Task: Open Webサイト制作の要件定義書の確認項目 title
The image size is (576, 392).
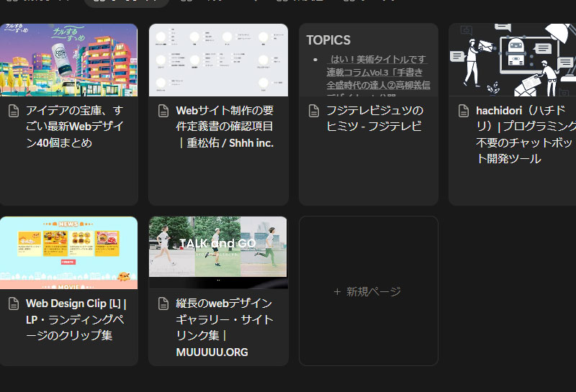Action: [x=225, y=127]
